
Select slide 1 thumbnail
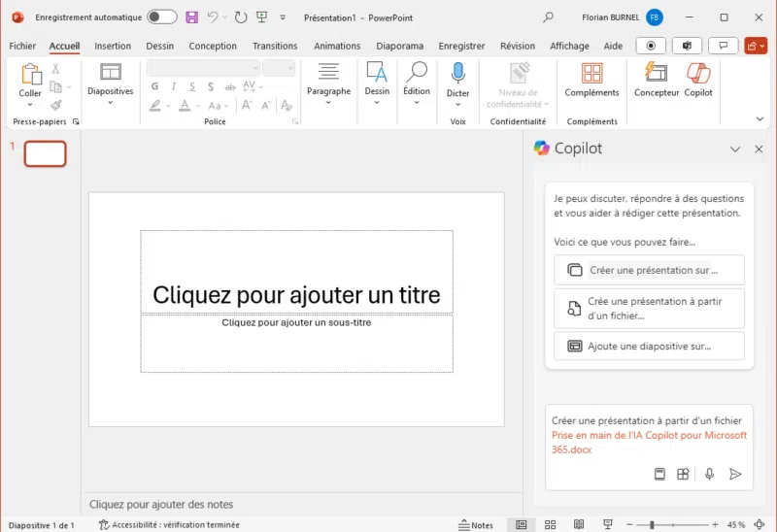tap(45, 153)
